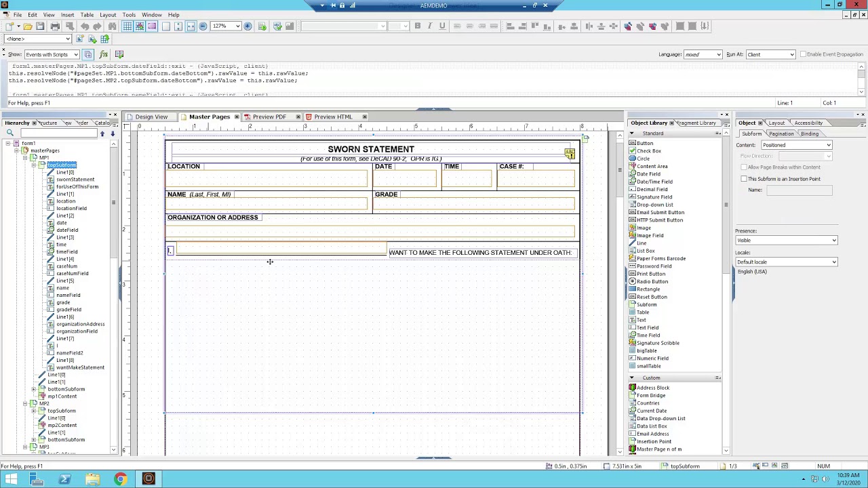Open the Table menu
Image resolution: width=868 pixels, height=488 pixels.
click(87, 15)
